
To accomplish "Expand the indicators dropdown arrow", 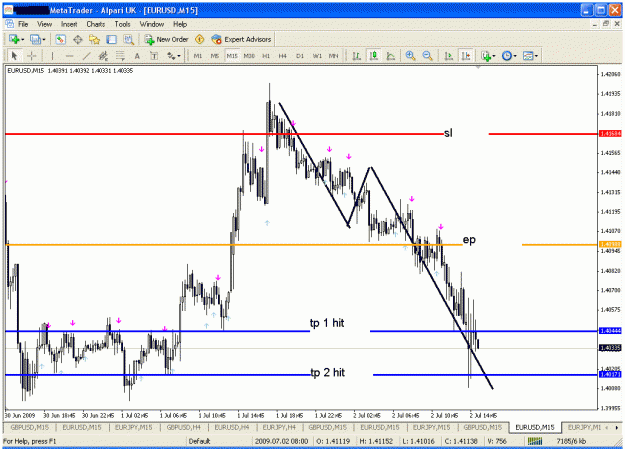I will [x=494, y=56].
